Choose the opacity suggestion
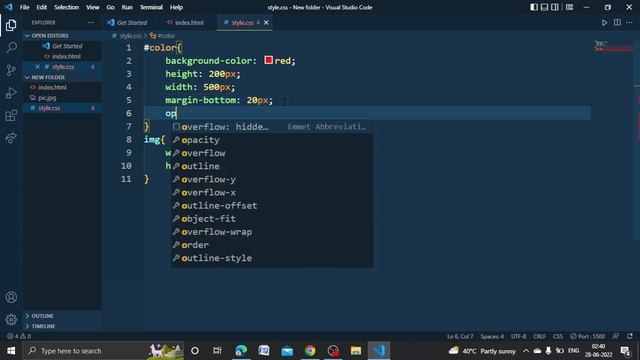Image resolution: width=640 pixels, height=360 pixels. point(272,140)
